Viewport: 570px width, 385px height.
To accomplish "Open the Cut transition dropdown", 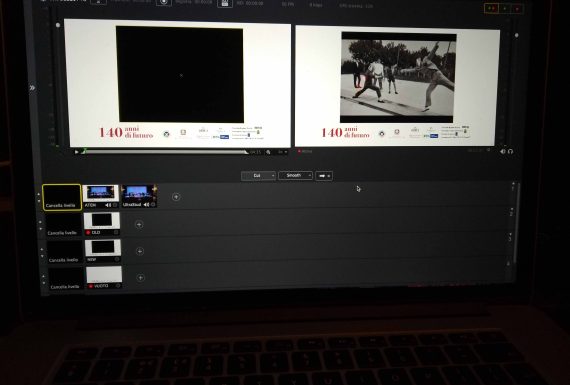I will [x=258, y=176].
